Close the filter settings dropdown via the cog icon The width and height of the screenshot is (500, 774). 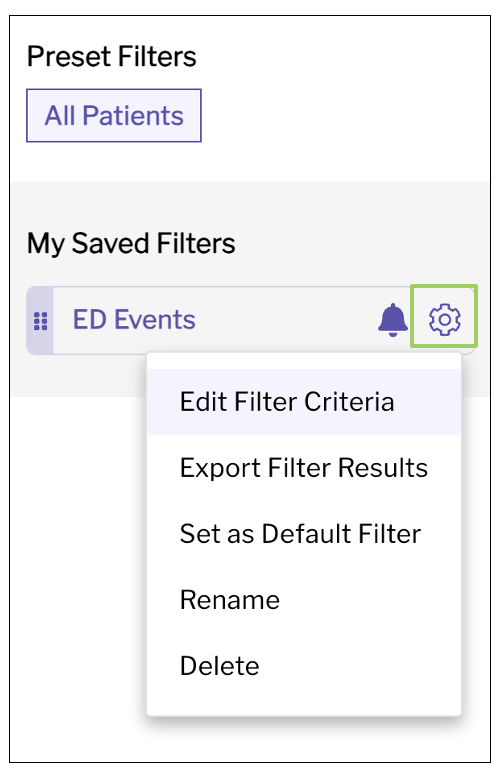coord(444,319)
